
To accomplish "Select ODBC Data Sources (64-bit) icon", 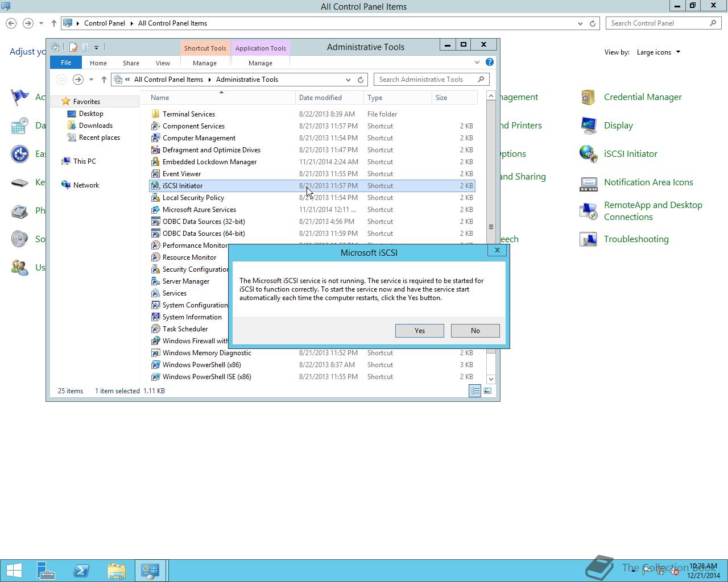I will coord(155,234).
